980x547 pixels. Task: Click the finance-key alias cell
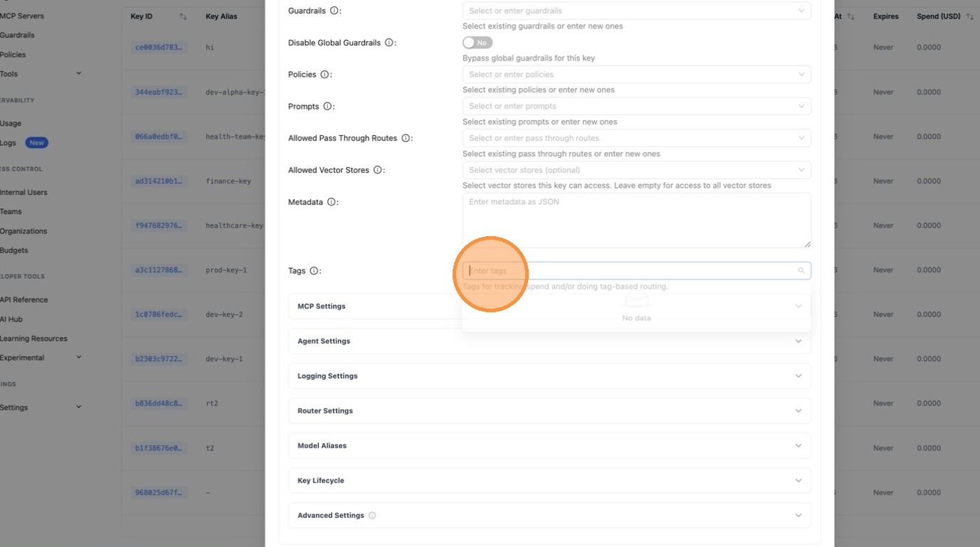click(x=228, y=181)
